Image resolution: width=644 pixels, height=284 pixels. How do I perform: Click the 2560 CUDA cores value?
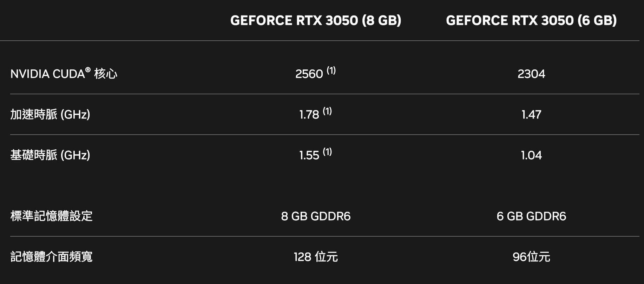tap(309, 74)
